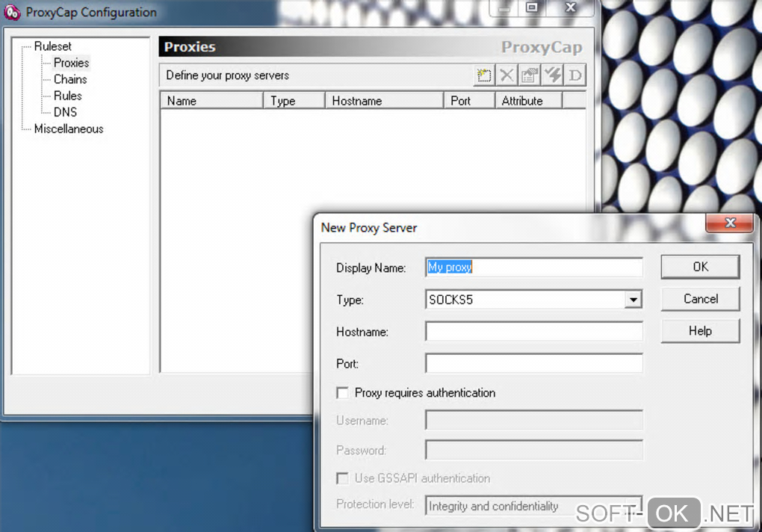The image size is (762, 532).
Task: Open the proxy Properties toolbar icon
Action: coord(530,75)
